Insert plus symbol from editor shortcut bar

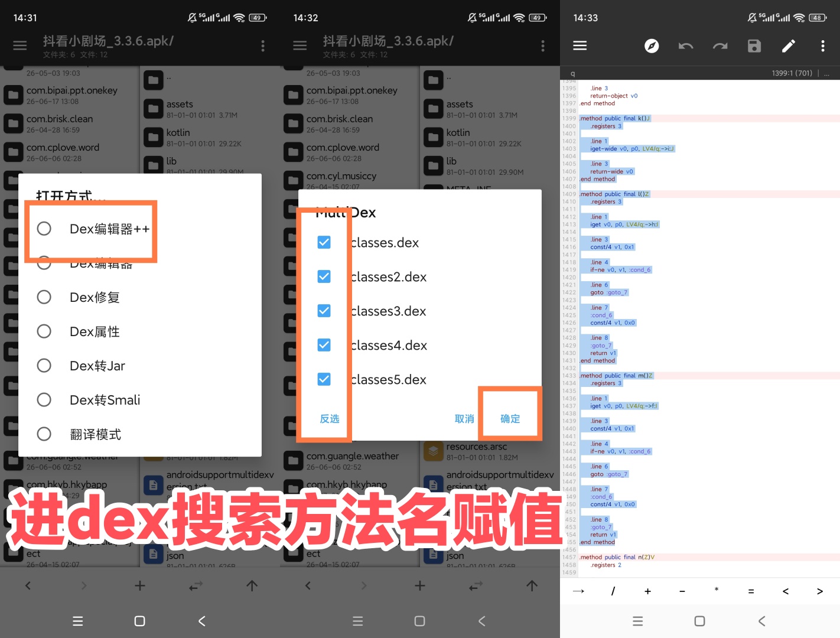(x=647, y=591)
